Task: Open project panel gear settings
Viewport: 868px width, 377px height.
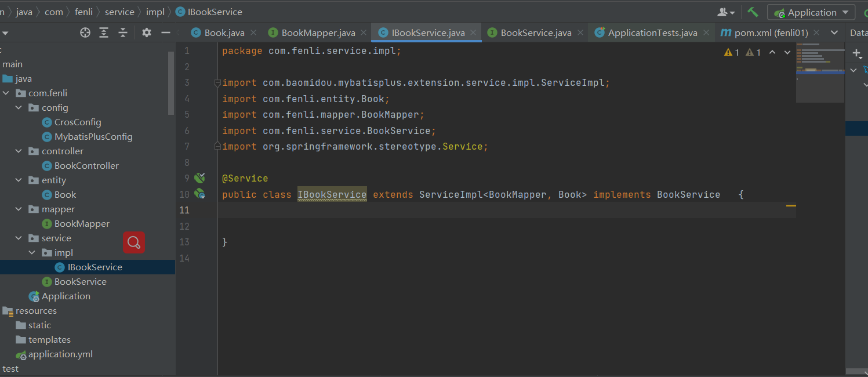Action: [147, 32]
